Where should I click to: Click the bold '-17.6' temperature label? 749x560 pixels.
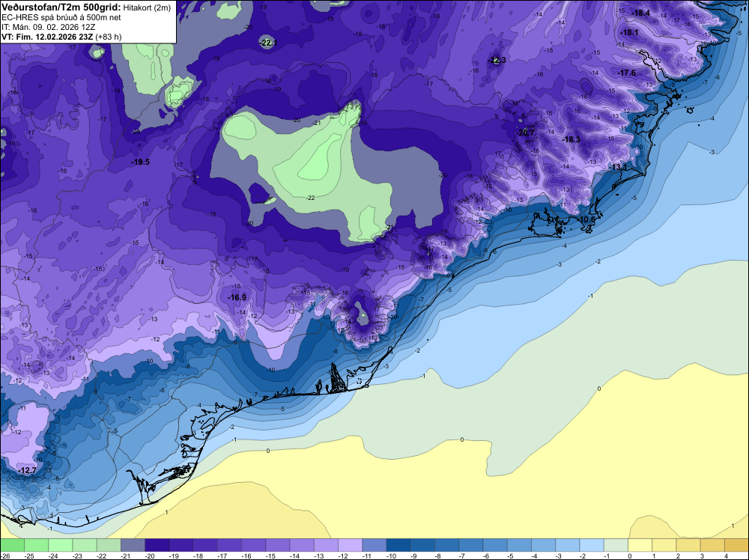point(627,73)
